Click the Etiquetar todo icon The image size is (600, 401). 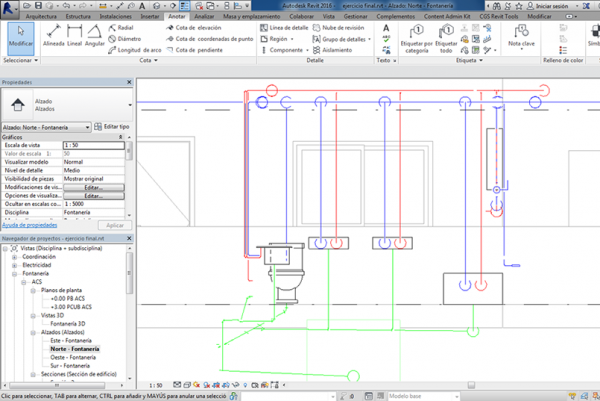point(447,38)
